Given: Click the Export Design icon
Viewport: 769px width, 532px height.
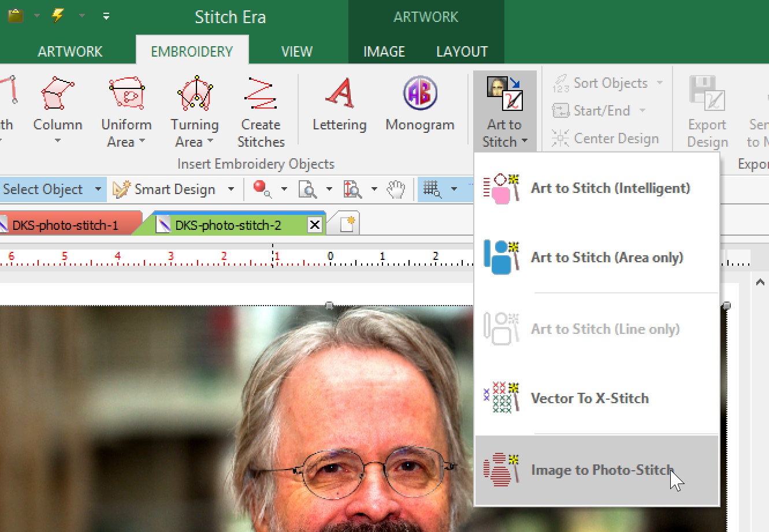Looking at the screenshot, I should [x=707, y=94].
